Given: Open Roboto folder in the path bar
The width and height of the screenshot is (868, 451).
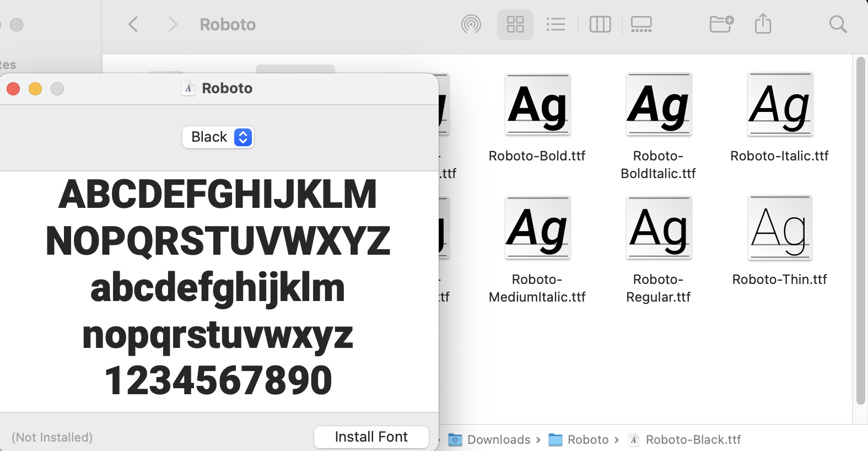Looking at the screenshot, I should click(579, 439).
